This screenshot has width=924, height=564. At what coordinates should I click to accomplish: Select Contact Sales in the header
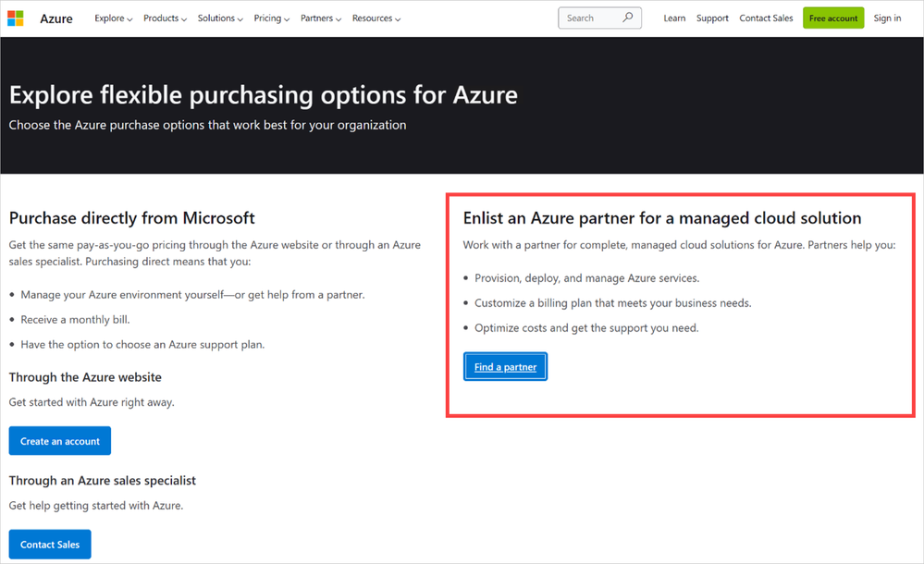tap(766, 18)
